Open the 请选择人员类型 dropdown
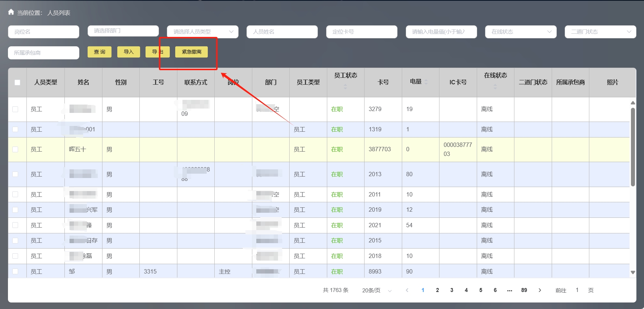644x309 pixels. coord(202,32)
